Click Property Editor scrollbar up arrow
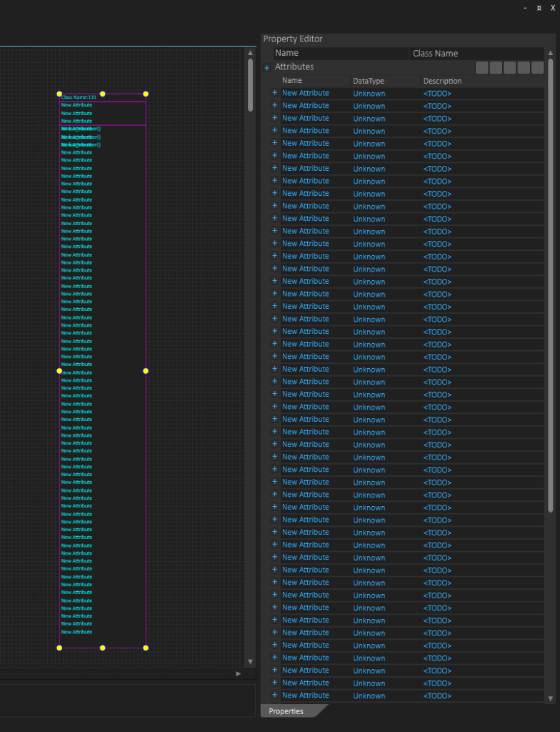This screenshot has width=560, height=732. tap(551, 53)
